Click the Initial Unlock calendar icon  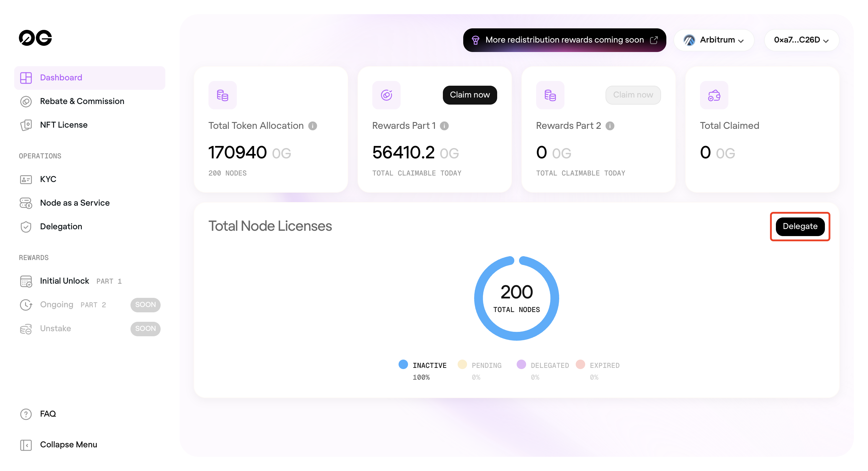click(26, 281)
